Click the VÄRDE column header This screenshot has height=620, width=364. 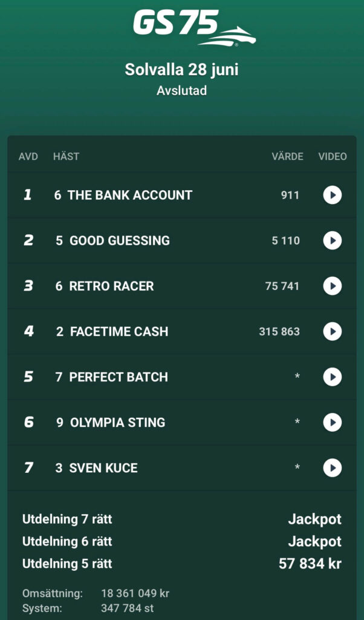[x=287, y=157]
